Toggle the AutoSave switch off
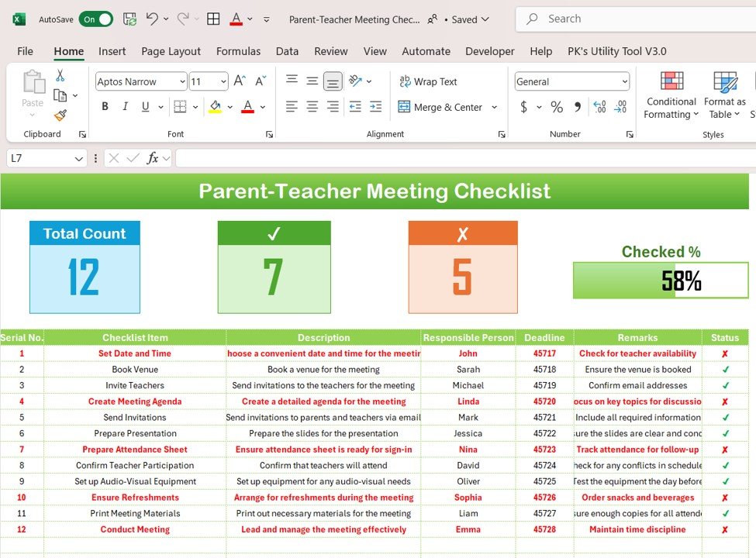756x558 pixels. click(x=96, y=19)
